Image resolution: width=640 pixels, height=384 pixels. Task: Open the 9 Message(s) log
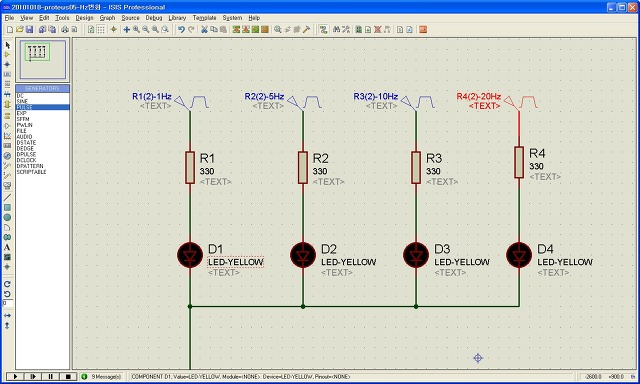102,376
